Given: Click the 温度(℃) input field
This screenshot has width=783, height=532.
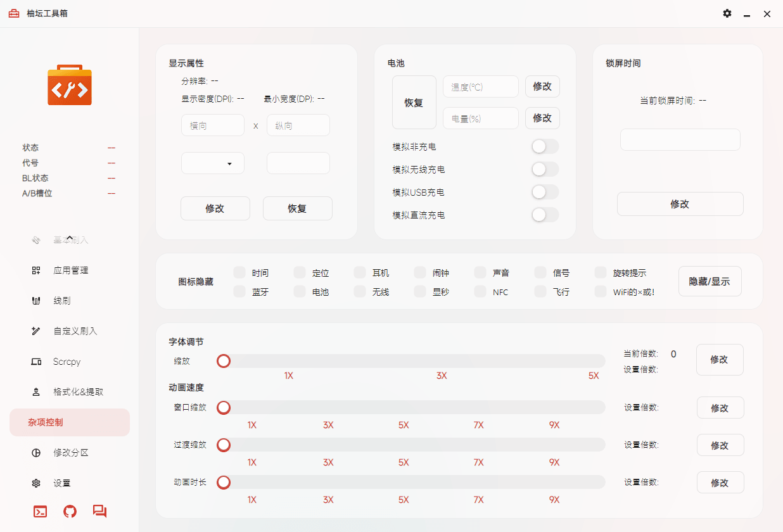Looking at the screenshot, I should pyautogui.click(x=480, y=87).
